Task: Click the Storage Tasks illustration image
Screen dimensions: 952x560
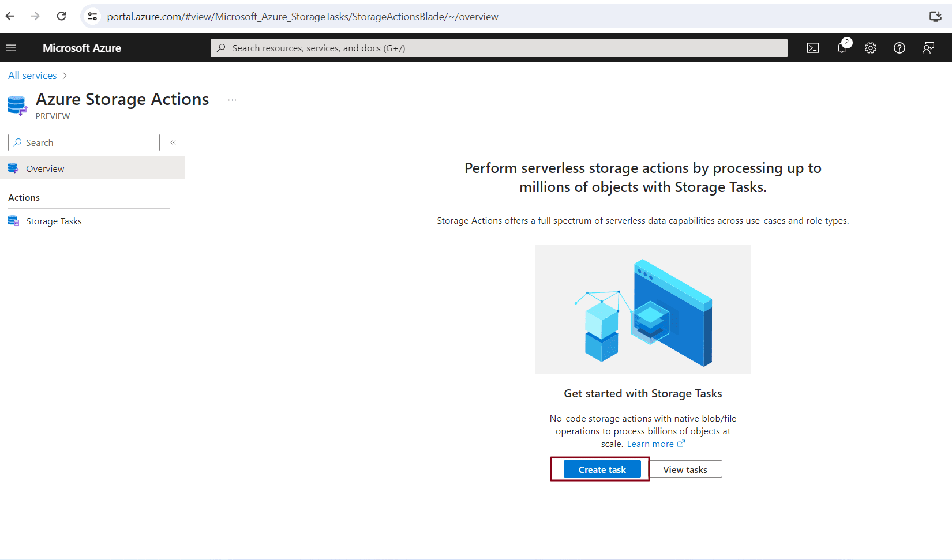Action: (x=643, y=309)
